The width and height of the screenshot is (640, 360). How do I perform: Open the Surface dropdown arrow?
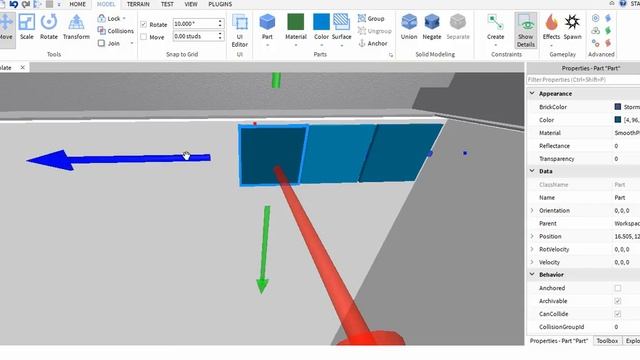[341, 45]
